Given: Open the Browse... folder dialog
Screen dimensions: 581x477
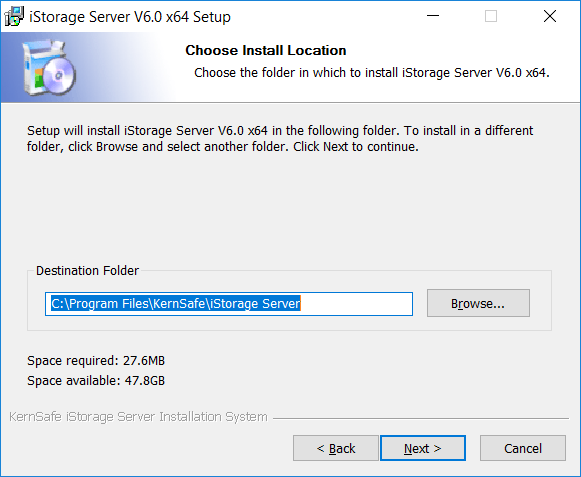Looking at the screenshot, I should [478, 303].
